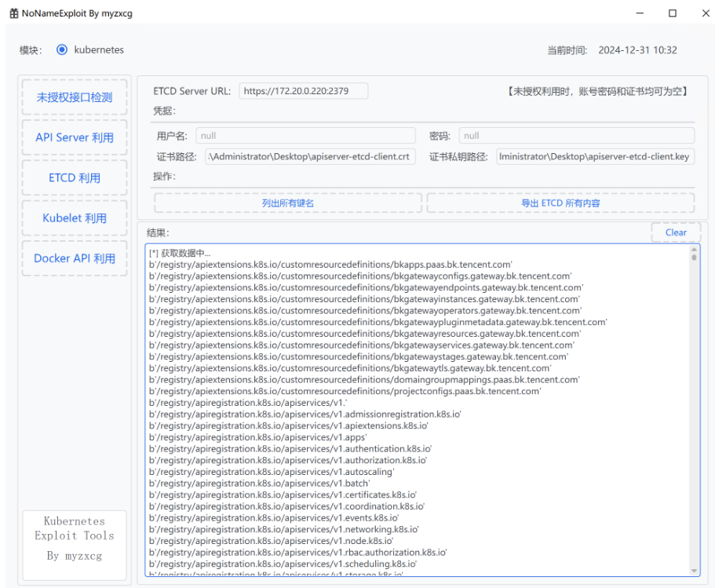715x588 pixels.
Task: Select the v1.coordination.k8s.io line
Action: (x=286, y=506)
